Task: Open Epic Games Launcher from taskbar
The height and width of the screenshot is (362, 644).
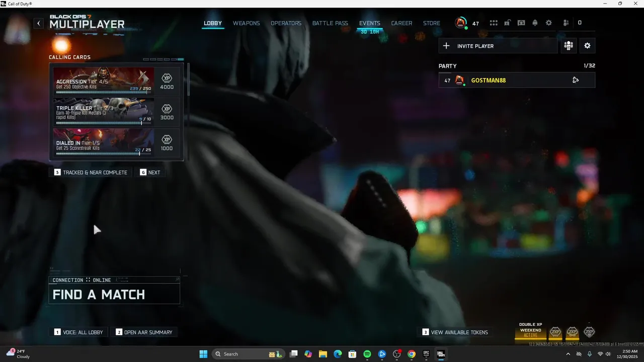Action: point(426,354)
